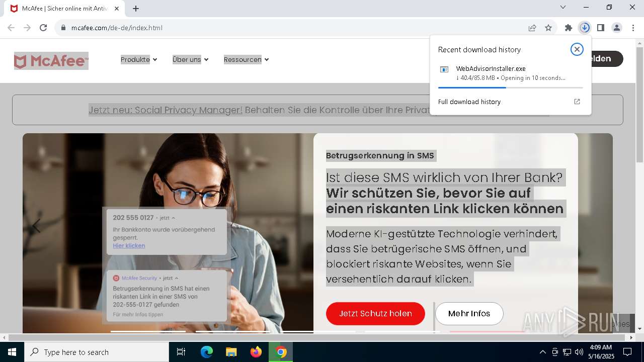
Task: Click the Anmelden button behind the popup
Action: click(608, 58)
